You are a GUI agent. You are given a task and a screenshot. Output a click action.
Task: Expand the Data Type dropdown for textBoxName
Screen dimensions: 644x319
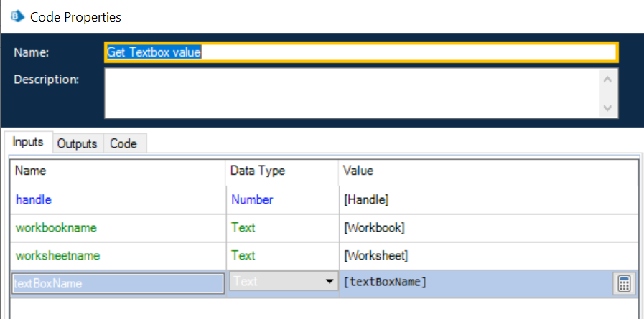[x=330, y=282]
